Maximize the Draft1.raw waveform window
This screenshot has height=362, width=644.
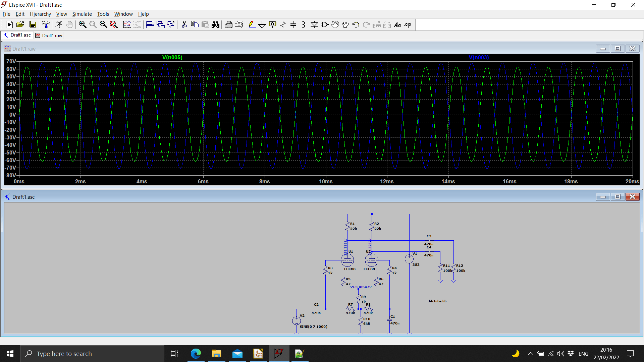click(x=618, y=49)
